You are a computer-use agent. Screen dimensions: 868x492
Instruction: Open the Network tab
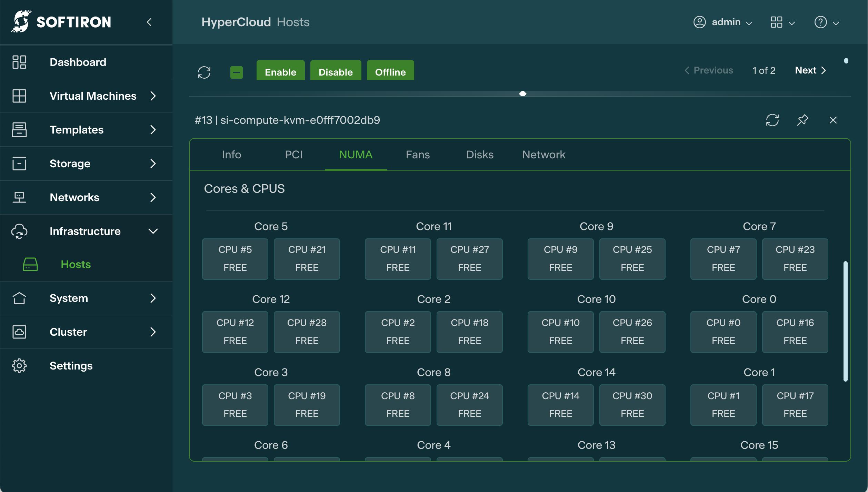tap(543, 155)
